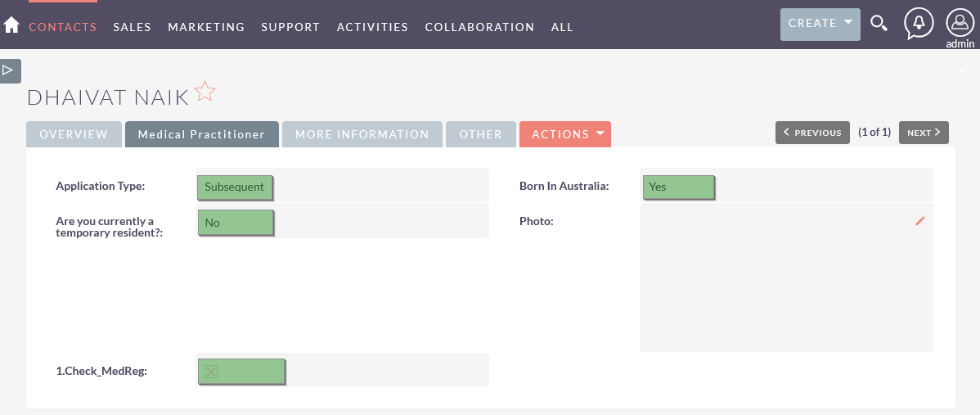Image resolution: width=980 pixels, height=415 pixels.
Task: Click the 1.Check_MedReg label
Action: click(101, 371)
